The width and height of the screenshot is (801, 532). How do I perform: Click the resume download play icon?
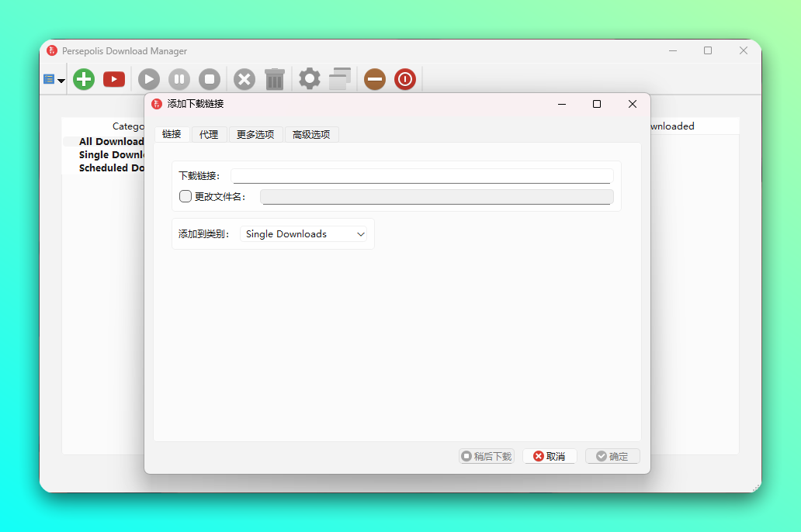149,79
